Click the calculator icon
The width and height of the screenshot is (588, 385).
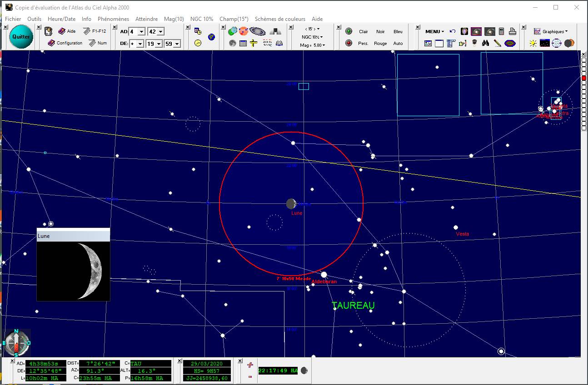[x=501, y=31]
